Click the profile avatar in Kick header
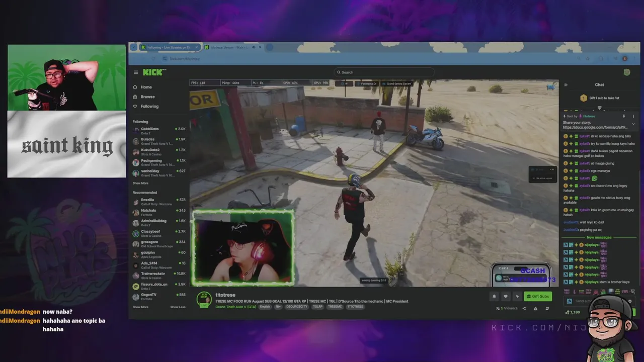 pos(627,72)
